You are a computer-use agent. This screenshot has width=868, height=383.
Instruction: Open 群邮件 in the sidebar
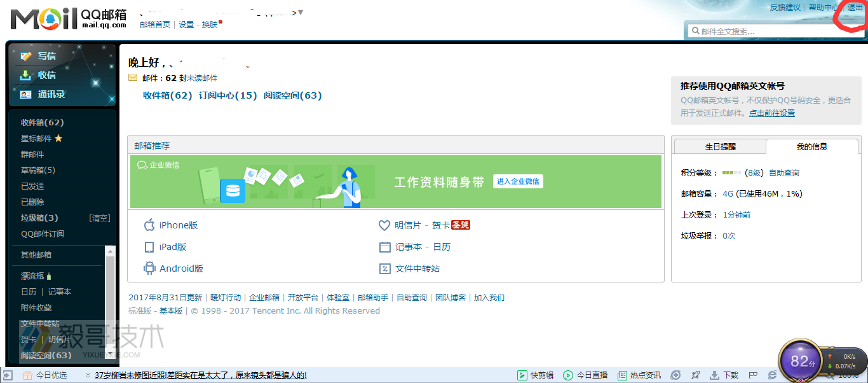[x=32, y=154]
